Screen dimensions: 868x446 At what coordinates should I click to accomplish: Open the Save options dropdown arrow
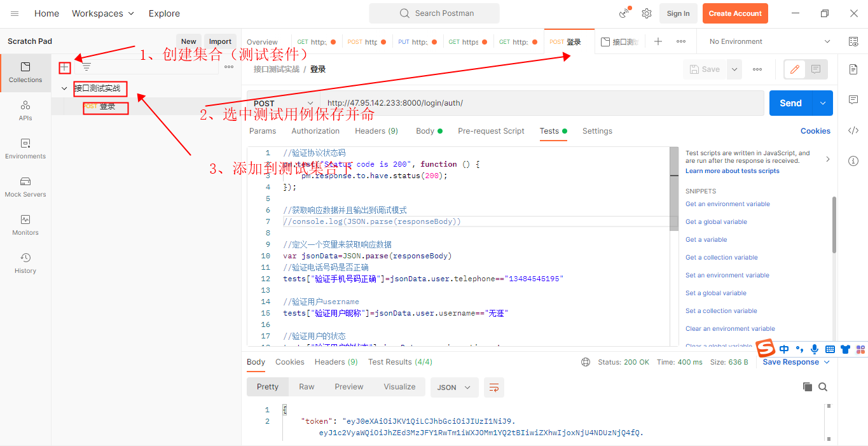(734, 69)
